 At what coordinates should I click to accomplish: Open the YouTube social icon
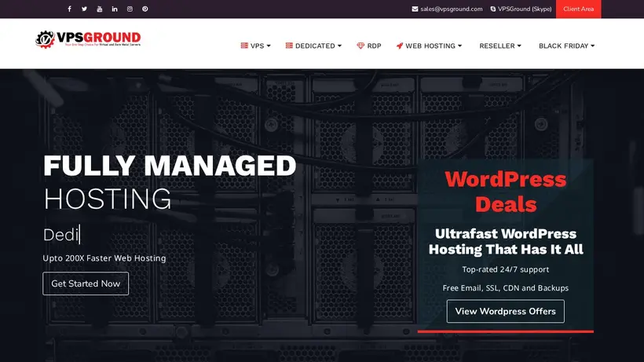tap(100, 9)
